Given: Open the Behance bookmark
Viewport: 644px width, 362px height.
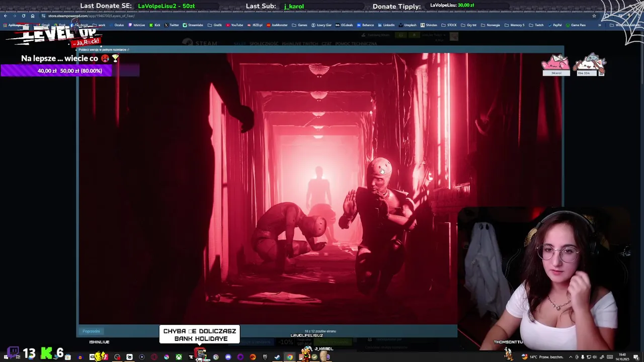Looking at the screenshot, I should pos(366,25).
